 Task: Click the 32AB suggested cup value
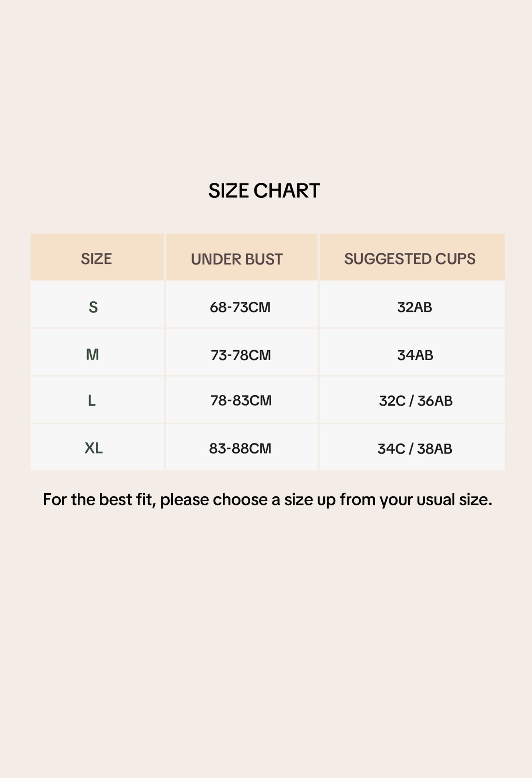pos(415,307)
